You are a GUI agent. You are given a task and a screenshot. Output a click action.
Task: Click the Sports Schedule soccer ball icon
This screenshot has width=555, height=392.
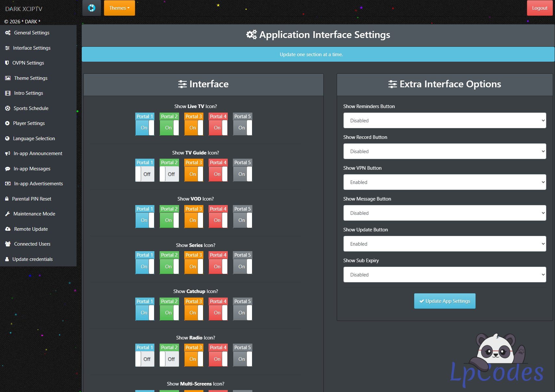click(7, 108)
